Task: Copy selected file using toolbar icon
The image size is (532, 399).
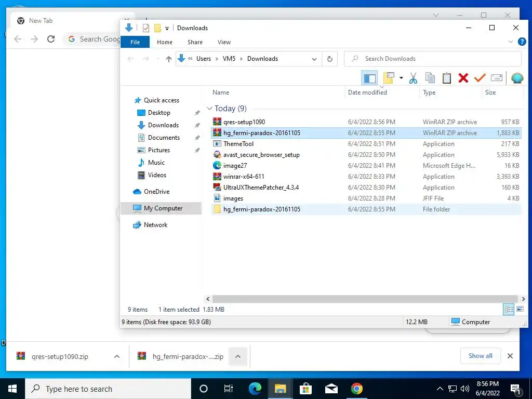Action: coord(430,78)
